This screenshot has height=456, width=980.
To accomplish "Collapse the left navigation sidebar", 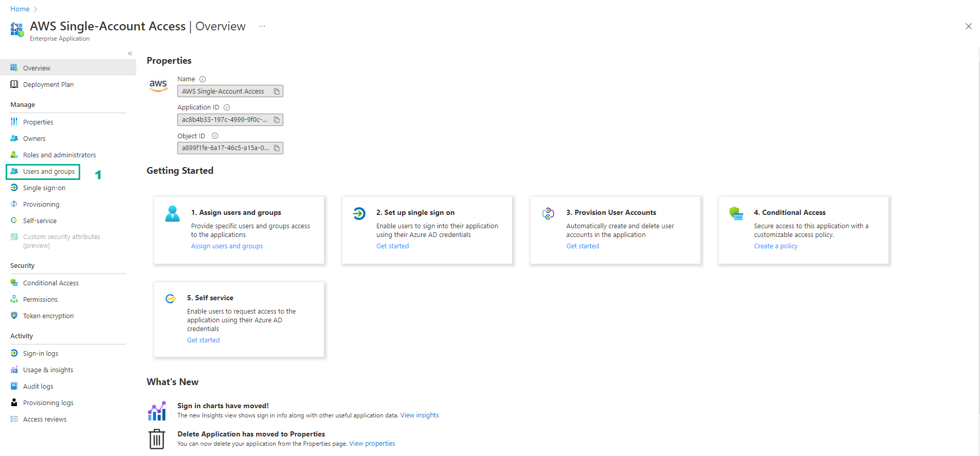I will click(130, 53).
